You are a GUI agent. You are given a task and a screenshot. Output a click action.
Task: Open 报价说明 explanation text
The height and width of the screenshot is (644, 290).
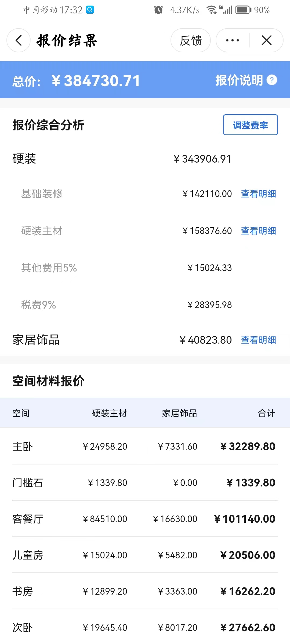point(239,80)
